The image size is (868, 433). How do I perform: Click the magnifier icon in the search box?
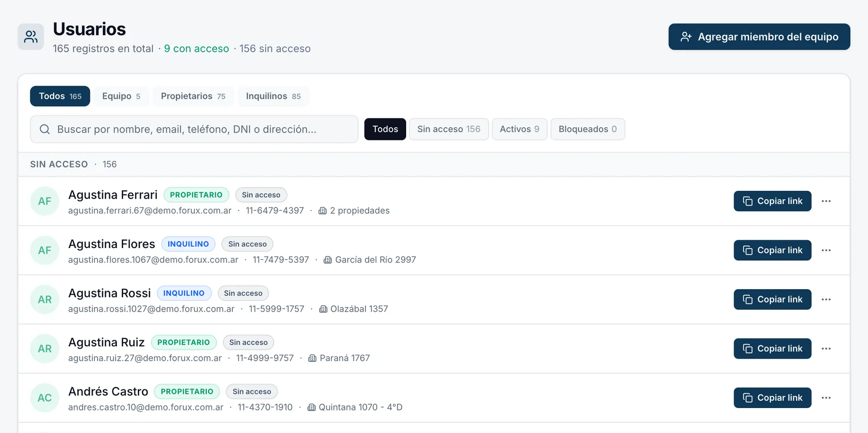coord(44,129)
